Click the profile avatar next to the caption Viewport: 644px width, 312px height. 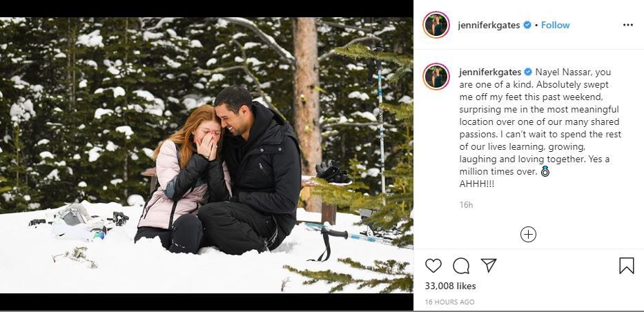[x=436, y=77]
